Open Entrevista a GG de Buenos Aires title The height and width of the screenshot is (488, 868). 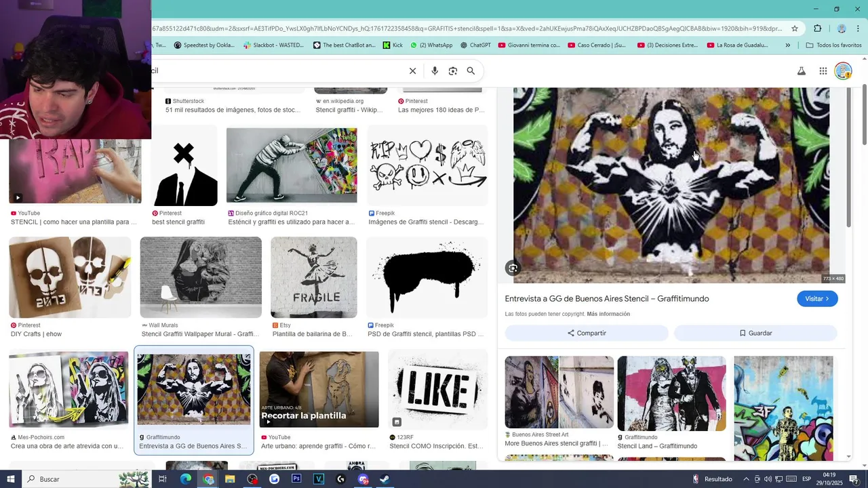click(607, 299)
